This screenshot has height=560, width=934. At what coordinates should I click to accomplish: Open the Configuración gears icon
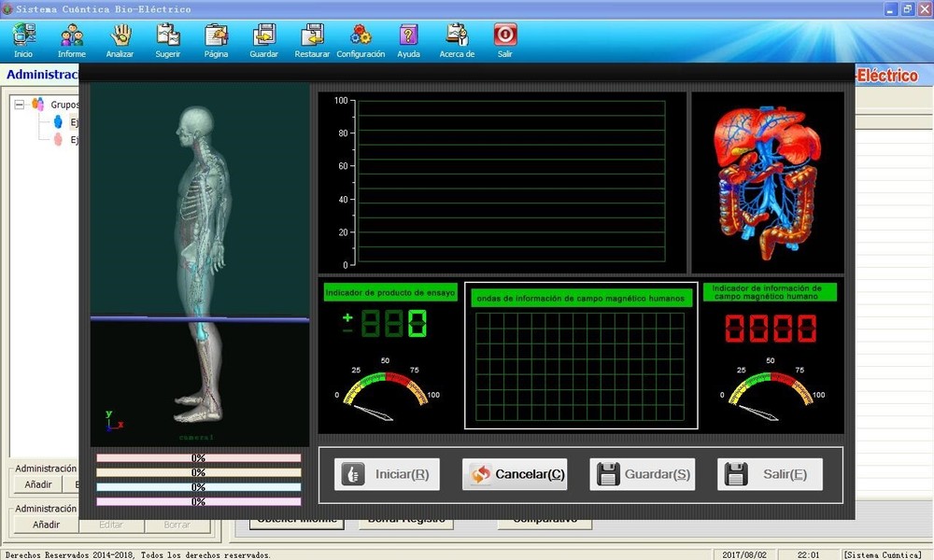pos(361,35)
